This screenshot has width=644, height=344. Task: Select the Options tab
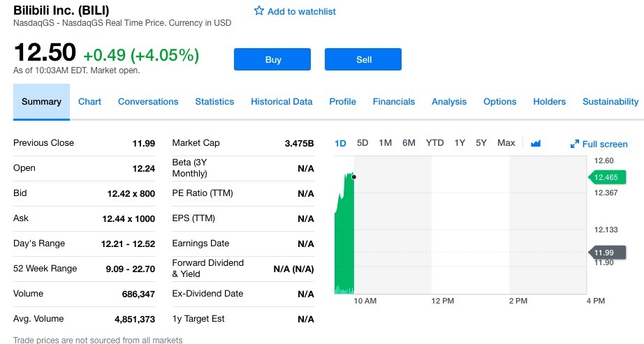500,102
